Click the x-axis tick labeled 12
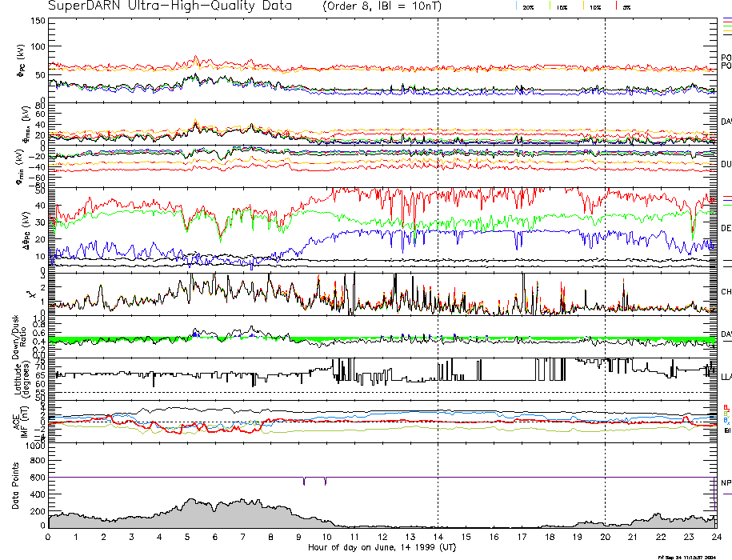The height and width of the screenshot is (560, 732). [x=382, y=537]
